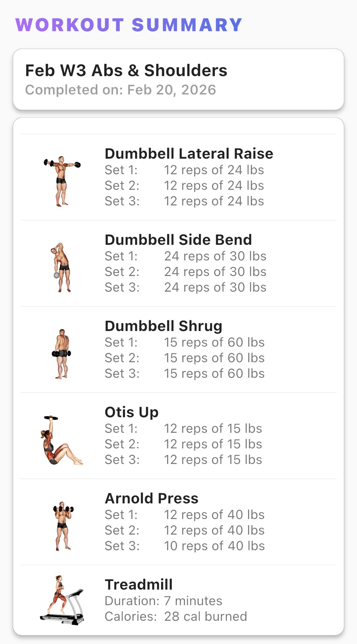The width and height of the screenshot is (357, 644).
Task: Select Dumbbell Shrug Set 2 row
Action: 185,358
